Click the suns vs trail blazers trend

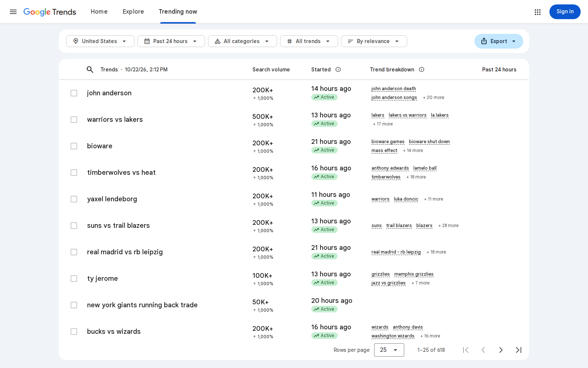point(118,226)
